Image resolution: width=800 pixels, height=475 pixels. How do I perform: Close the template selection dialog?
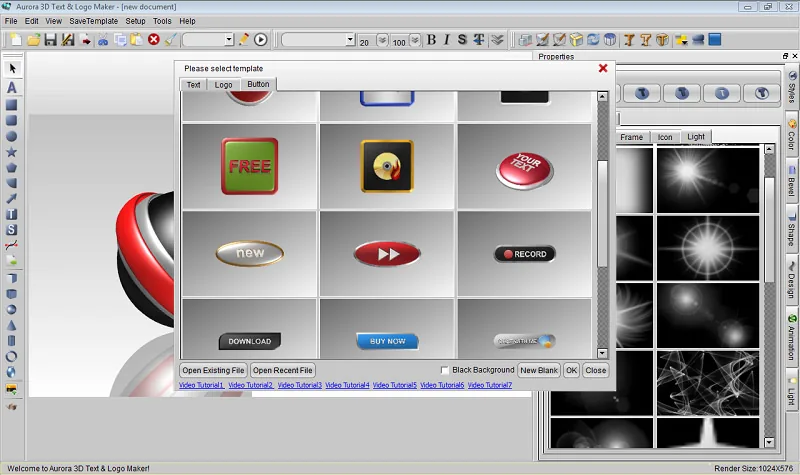[x=603, y=68]
